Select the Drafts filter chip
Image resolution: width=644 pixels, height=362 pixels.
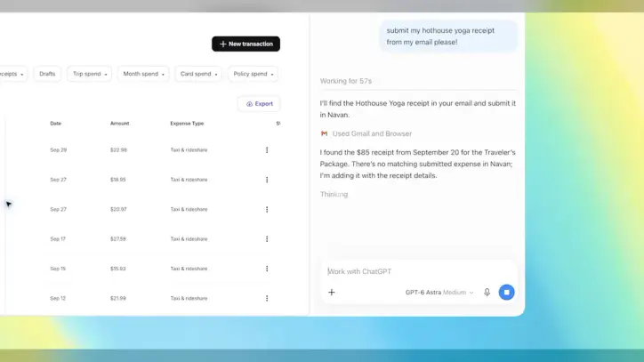tap(47, 74)
